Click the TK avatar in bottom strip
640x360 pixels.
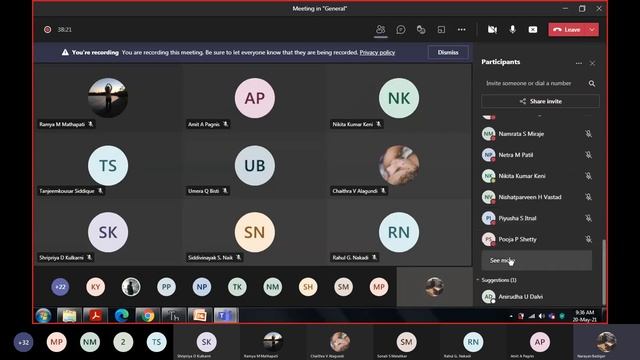(237, 287)
